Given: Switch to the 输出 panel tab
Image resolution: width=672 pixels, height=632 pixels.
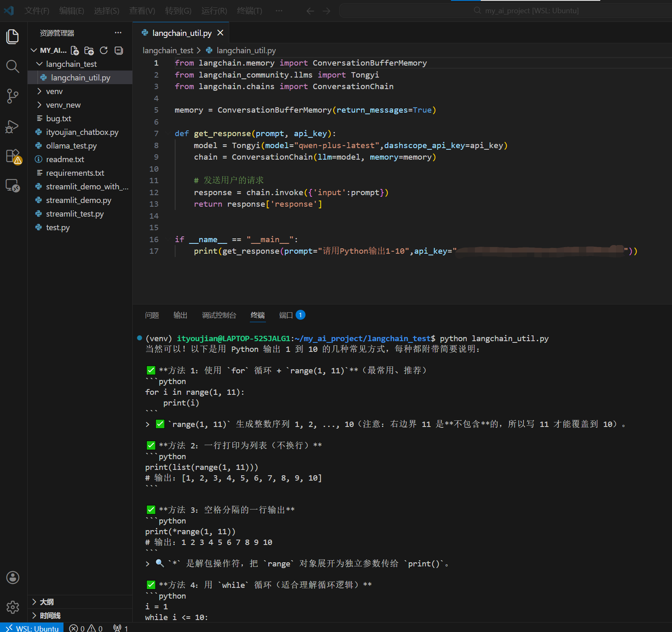Looking at the screenshot, I should click(x=181, y=315).
